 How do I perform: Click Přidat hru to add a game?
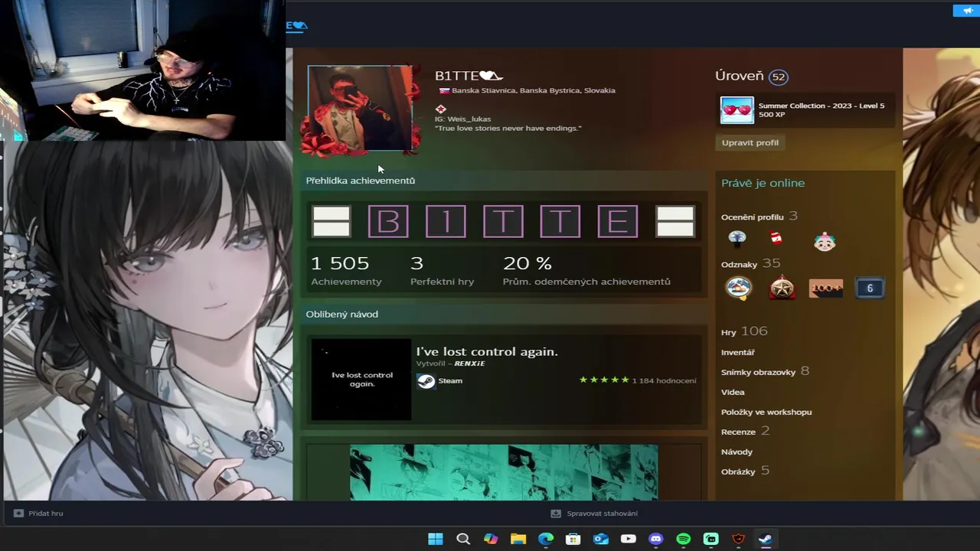[x=46, y=514]
